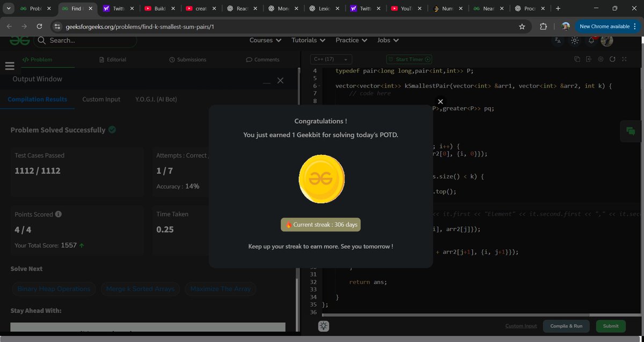Expand the Practice dropdown menu

(x=351, y=40)
